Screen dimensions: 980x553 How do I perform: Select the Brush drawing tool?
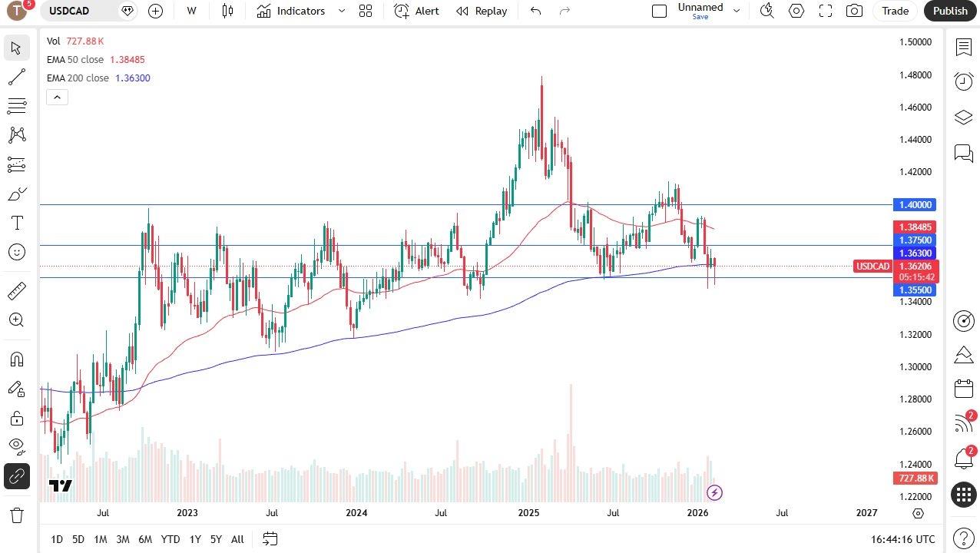(17, 194)
